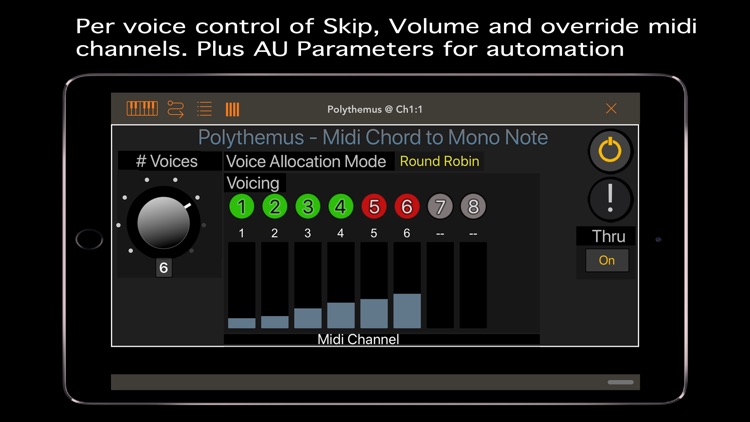750x422 pixels.
Task: Open the MIDI routing icon
Action: click(176, 109)
